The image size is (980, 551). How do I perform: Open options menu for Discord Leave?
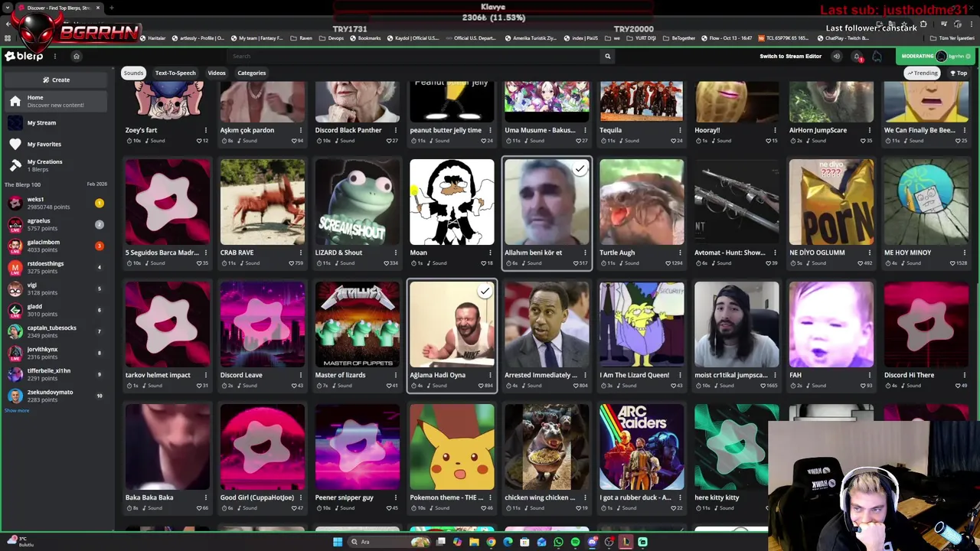point(301,375)
